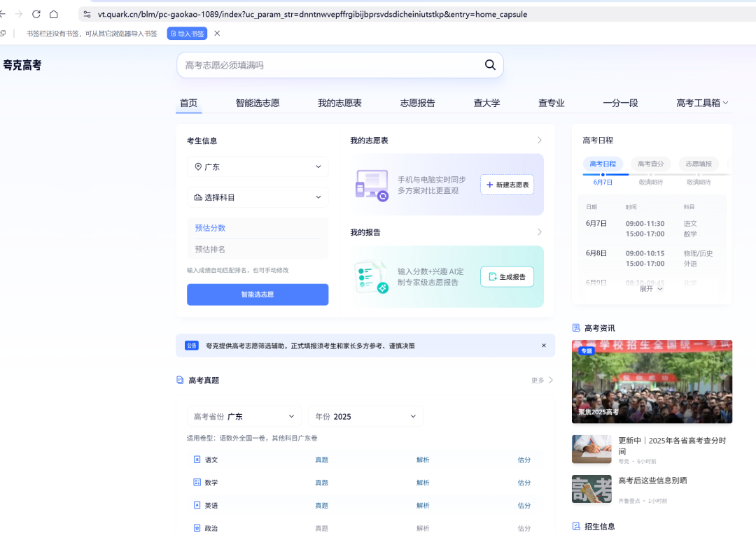Select the 志愿填报 schedule pill
The image size is (756, 533).
click(x=699, y=164)
